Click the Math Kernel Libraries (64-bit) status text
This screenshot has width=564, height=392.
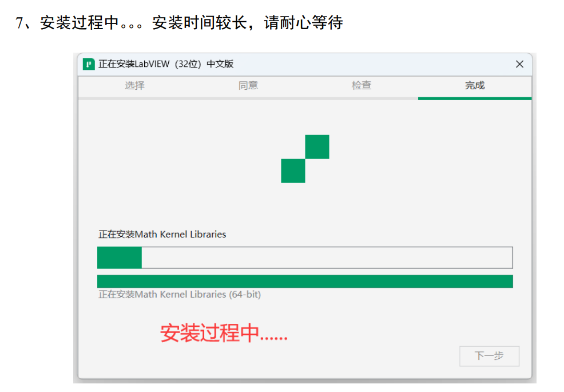180,295
